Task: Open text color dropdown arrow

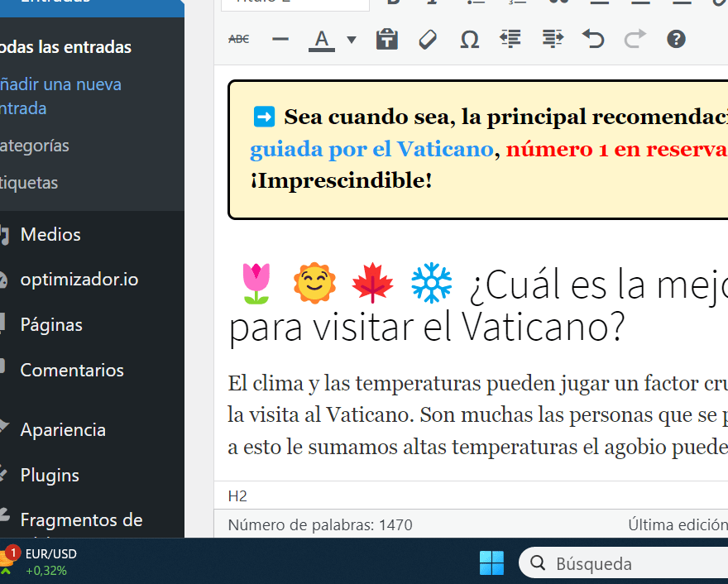Action: [352, 40]
